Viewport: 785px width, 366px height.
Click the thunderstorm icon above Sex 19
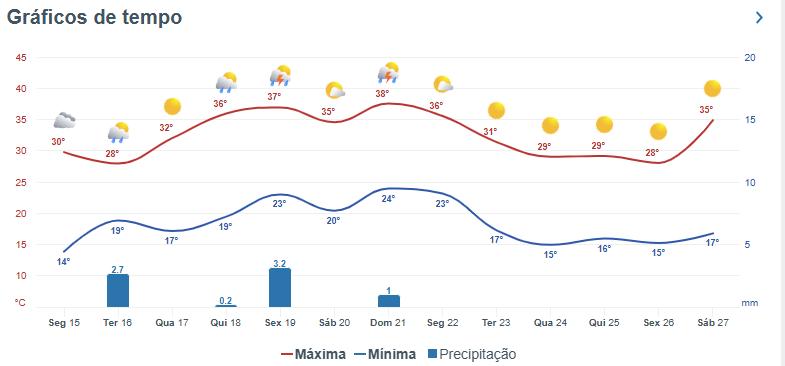coord(280,76)
